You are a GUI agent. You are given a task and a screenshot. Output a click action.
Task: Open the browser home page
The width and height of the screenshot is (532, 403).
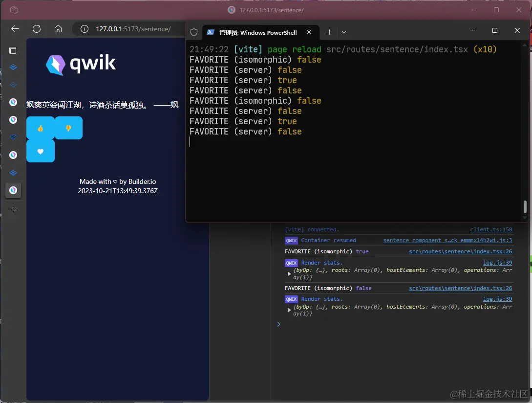tap(58, 29)
